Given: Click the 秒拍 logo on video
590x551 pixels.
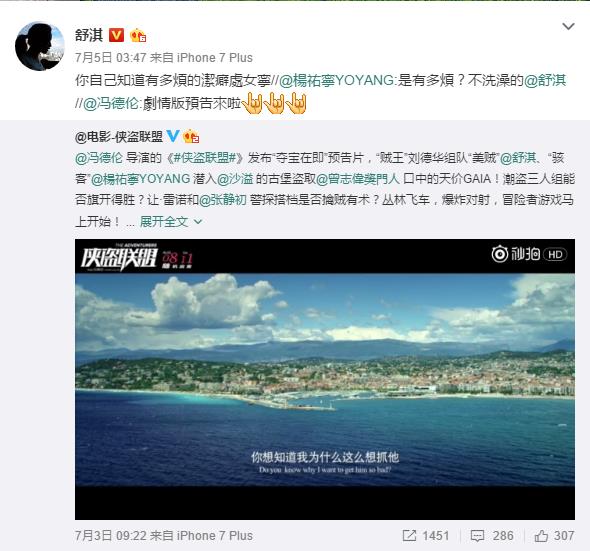Looking at the screenshot, I should 516,254.
